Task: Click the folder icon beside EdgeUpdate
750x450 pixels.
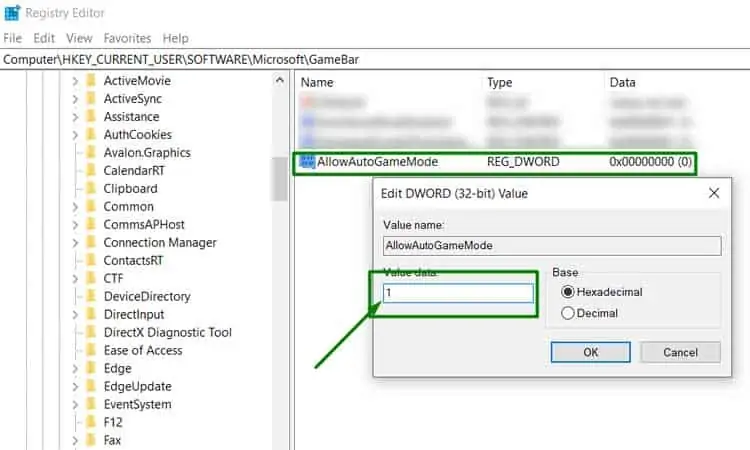Action: click(90, 386)
